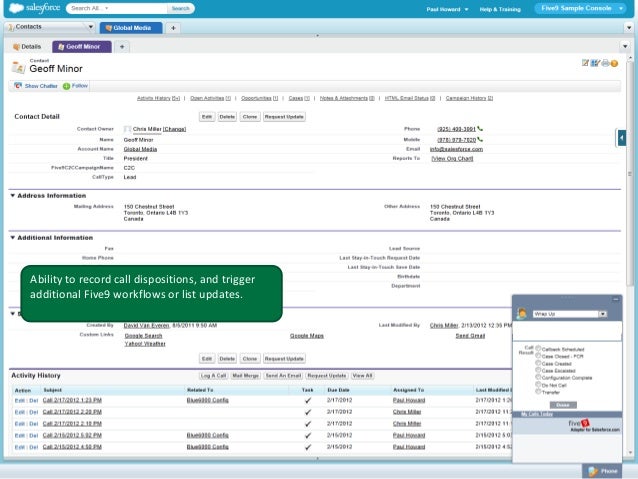This screenshot has height=479, width=638.
Task: Click the contact card icon beside Geoff Minor title
Action: point(18,67)
